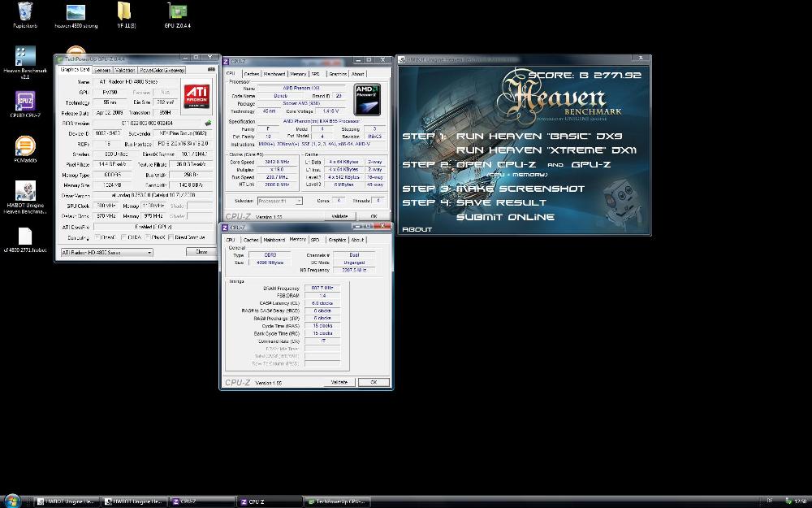Screen dimensions: 812x508
Task: Switch to the Sensors tab in GPU-Z
Action: [102, 70]
